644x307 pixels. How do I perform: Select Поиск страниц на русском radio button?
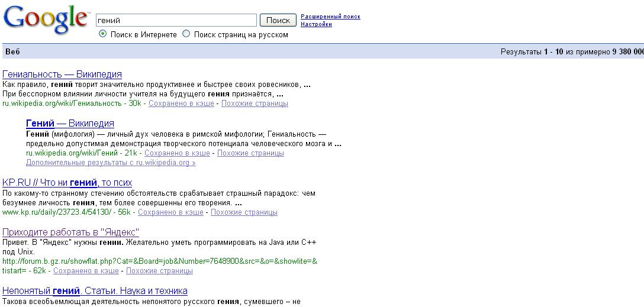[x=186, y=34]
